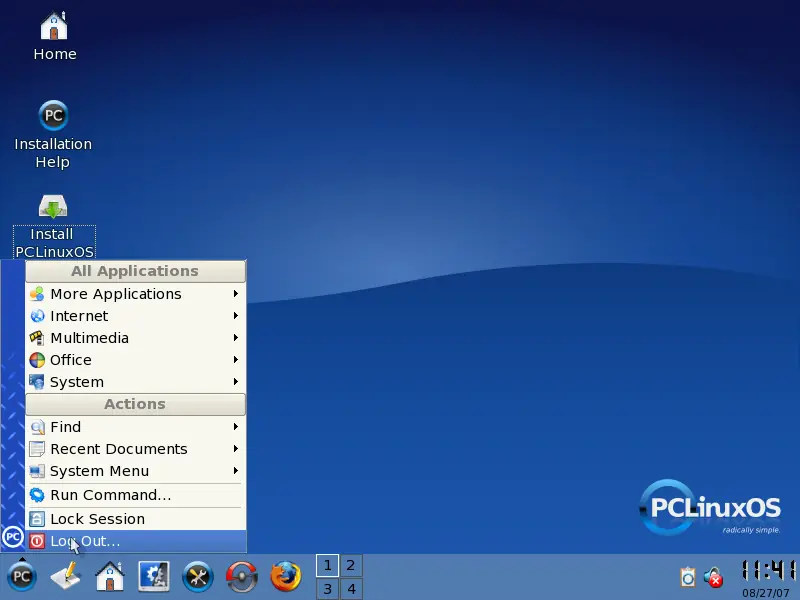Click the More Applications icon in menu

coord(37,294)
